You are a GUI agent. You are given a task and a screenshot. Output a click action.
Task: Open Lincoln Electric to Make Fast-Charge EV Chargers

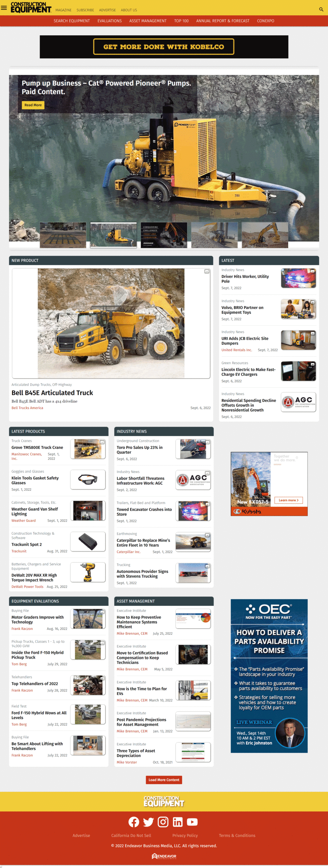(249, 372)
